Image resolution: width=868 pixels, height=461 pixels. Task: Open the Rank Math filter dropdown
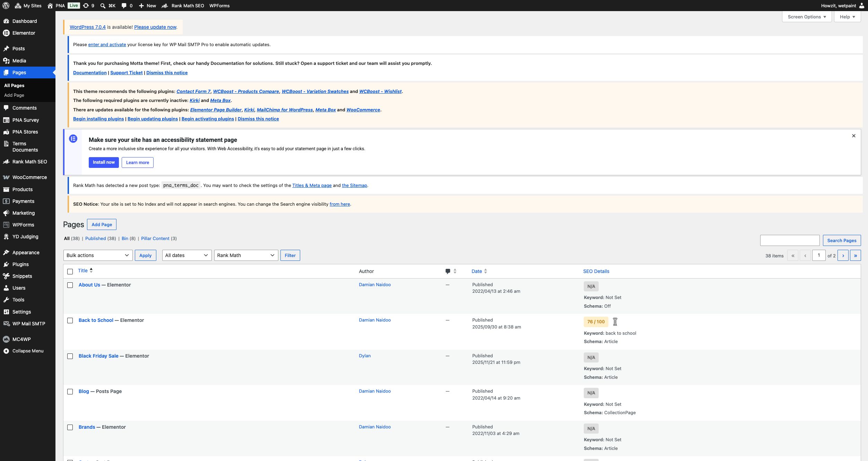246,255
